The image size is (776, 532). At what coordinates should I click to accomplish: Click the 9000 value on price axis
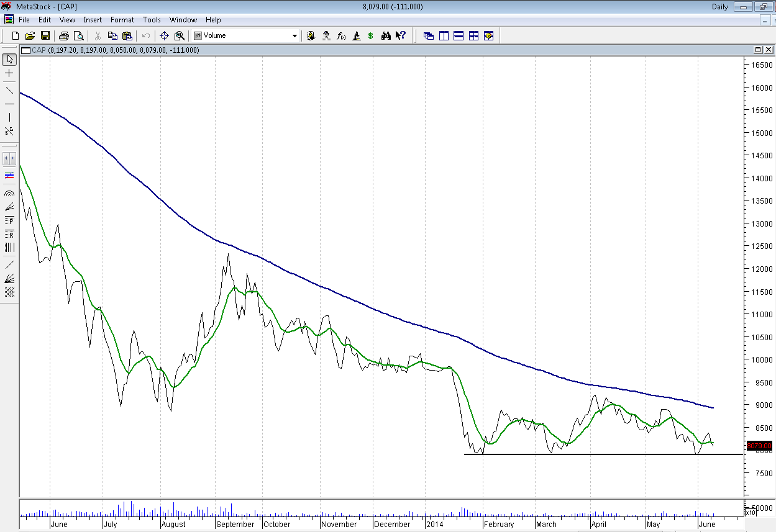point(762,405)
